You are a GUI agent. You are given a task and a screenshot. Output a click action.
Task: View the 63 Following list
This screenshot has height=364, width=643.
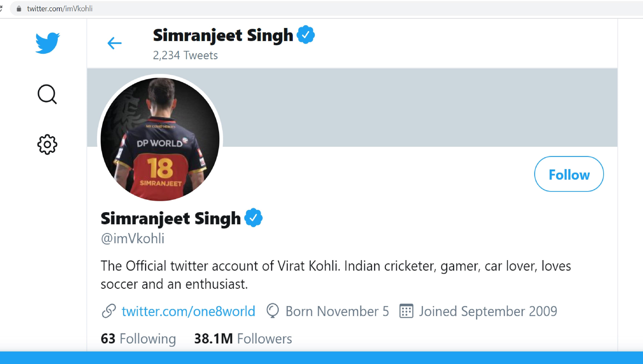tap(138, 339)
